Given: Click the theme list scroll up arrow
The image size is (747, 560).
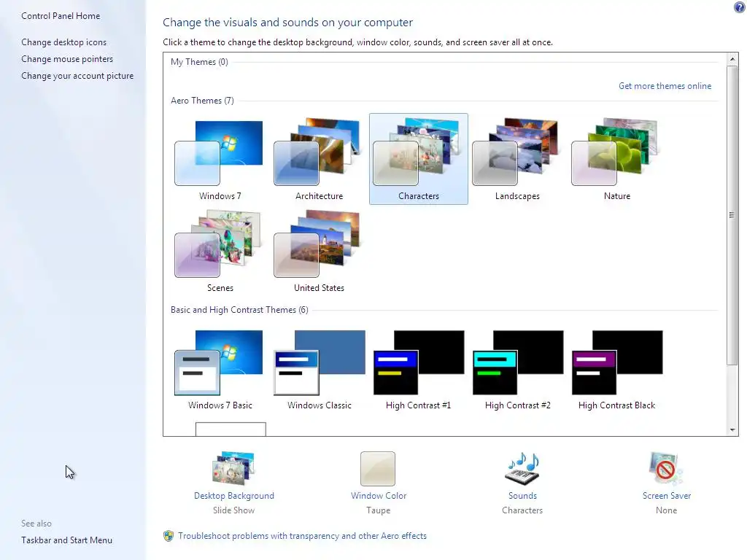Looking at the screenshot, I should coord(732,59).
